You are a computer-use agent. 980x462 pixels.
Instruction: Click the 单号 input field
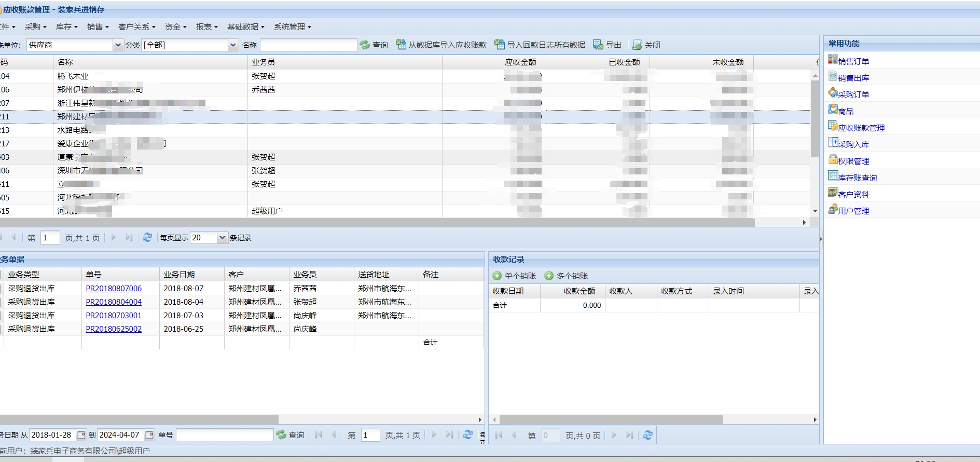pyautogui.click(x=225, y=434)
